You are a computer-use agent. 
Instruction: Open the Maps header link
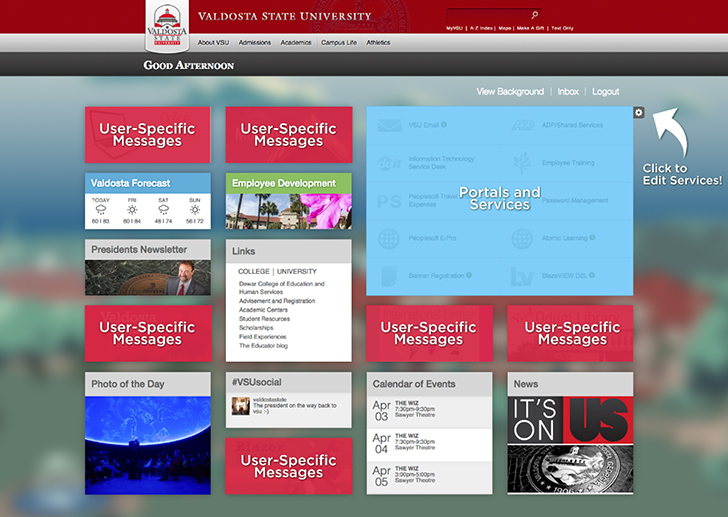click(505, 28)
